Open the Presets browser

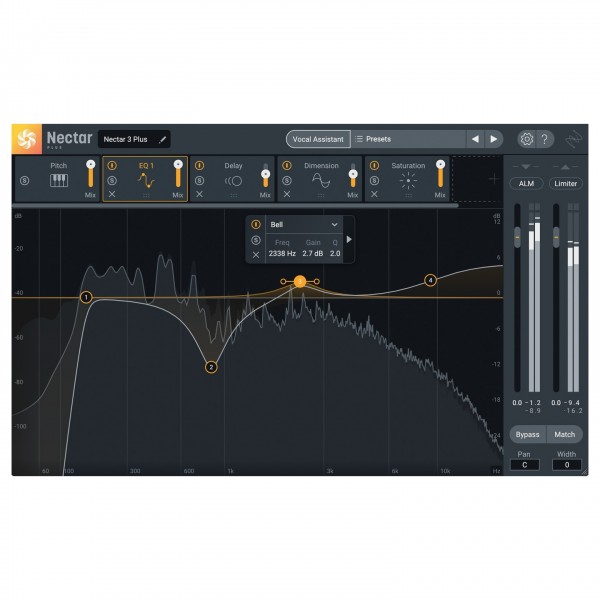tap(408, 139)
